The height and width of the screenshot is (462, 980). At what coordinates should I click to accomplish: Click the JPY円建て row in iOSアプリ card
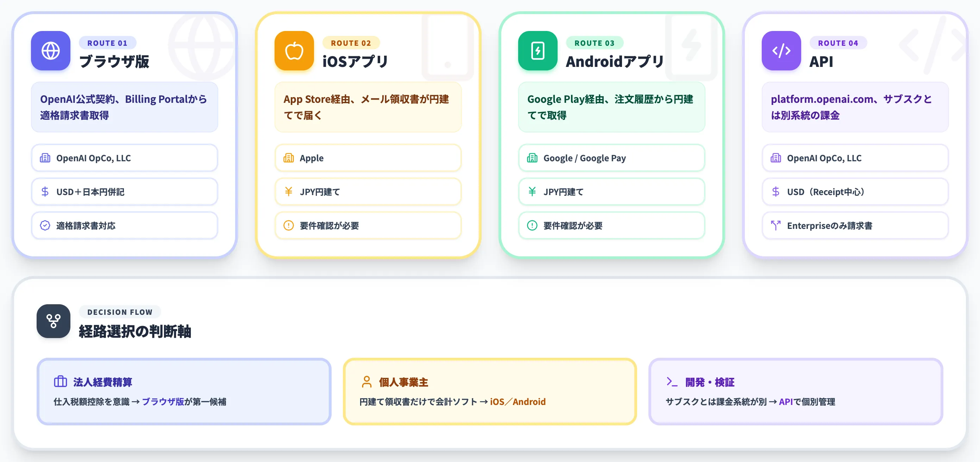point(368,192)
